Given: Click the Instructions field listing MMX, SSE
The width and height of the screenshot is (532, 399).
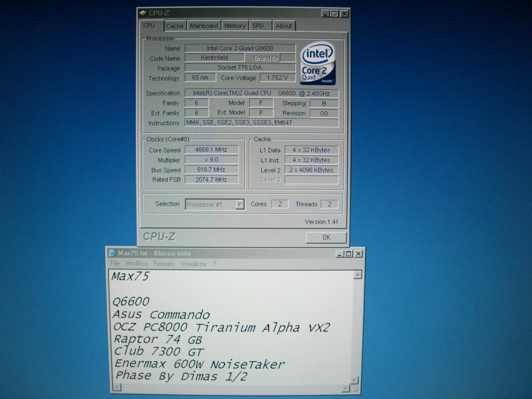Looking at the screenshot, I should tap(261, 123).
